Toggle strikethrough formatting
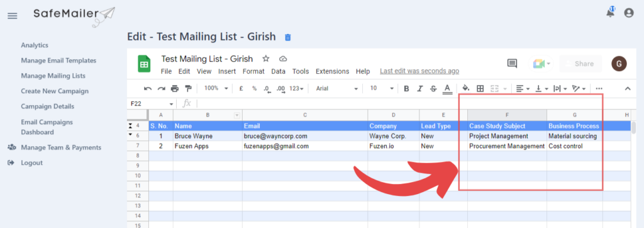Screen dimensions: 644x228 (433, 88)
